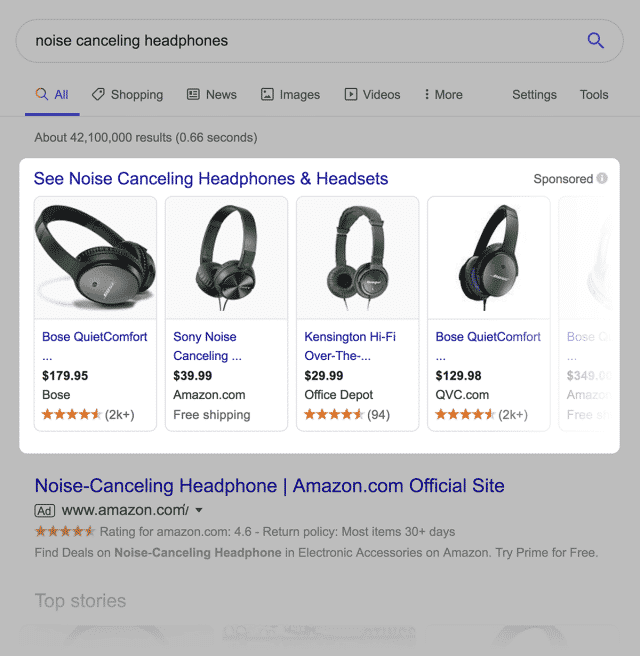Click the Videos play icon
This screenshot has height=656, width=640.
click(351, 94)
